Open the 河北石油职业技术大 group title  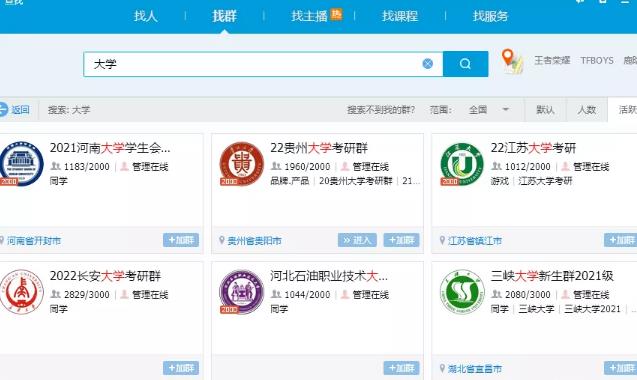click(x=329, y=276)
